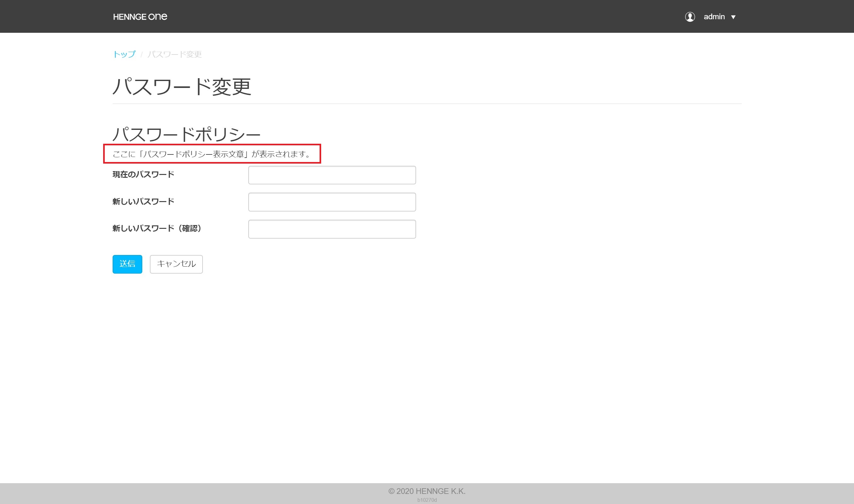Open the admin account menu label
The image size is (854, 504).
(714, 17)
